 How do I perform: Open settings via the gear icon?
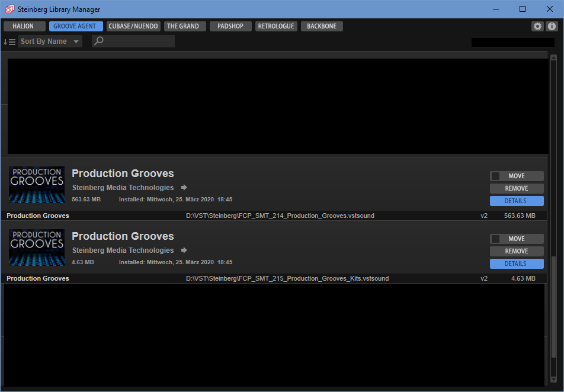point(537,27)
